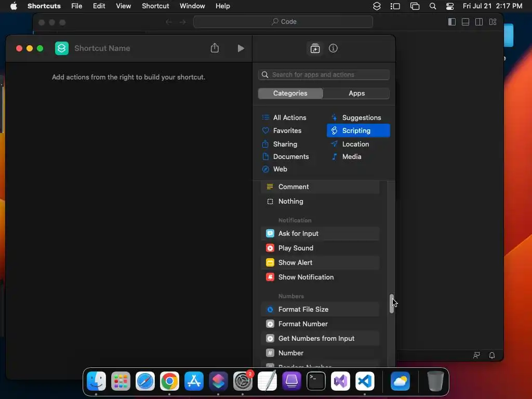The width and height of the screenshot is (532, 399).
Task: Add the Format File Size action
Action: (320, 310)
